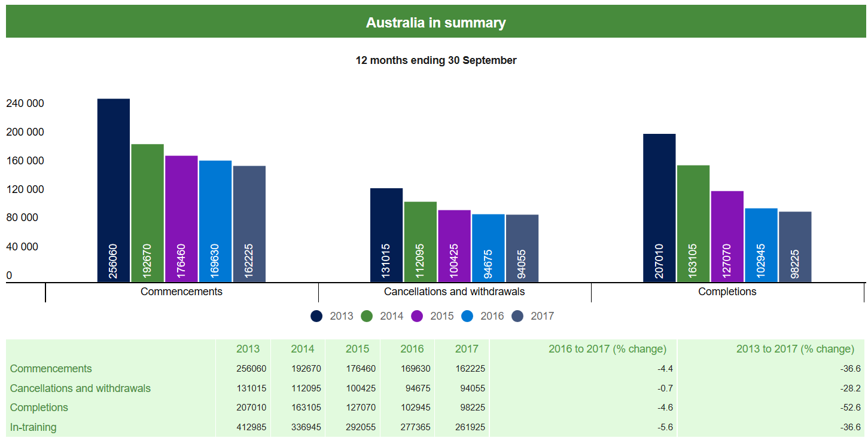Screen dimensions: 868x438
Task: Select the 2016 table column header
Action: 412,349
